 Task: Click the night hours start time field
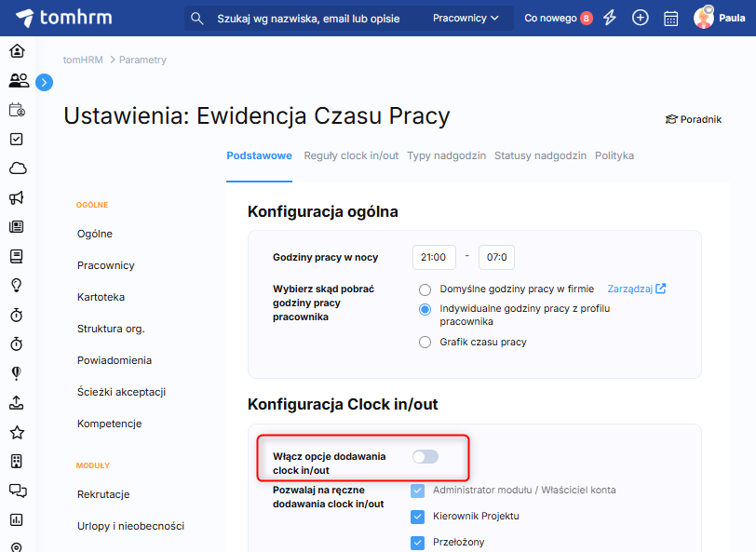pos(434,257)
